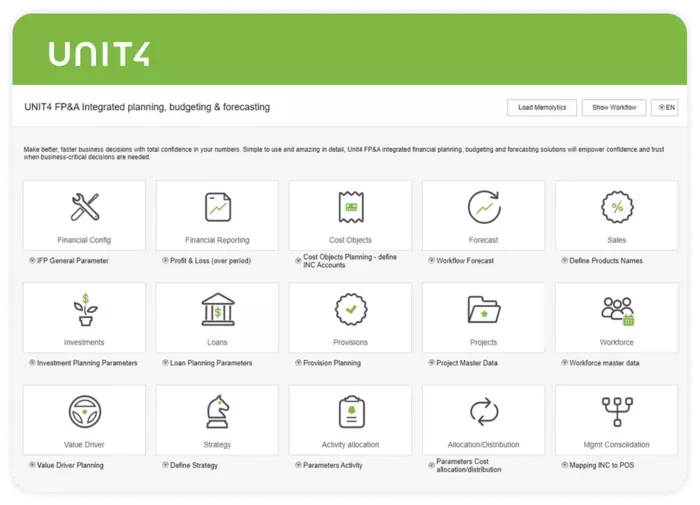
Task: Open the Workflow Forecast link
Action: (461, 261)
